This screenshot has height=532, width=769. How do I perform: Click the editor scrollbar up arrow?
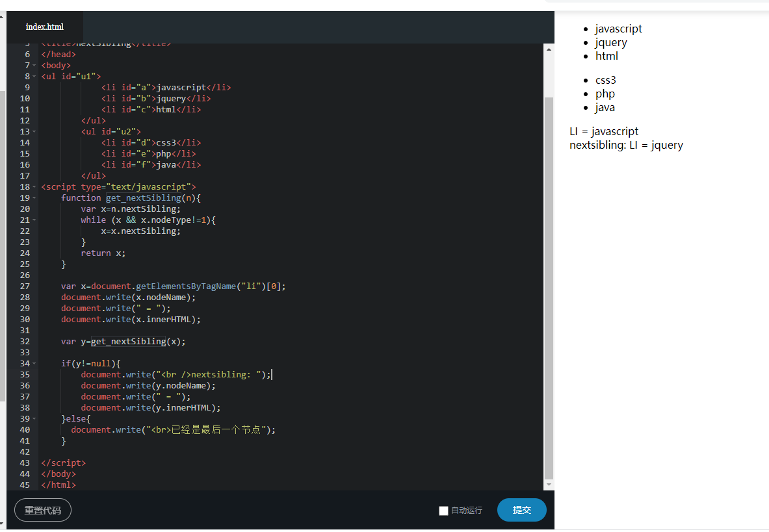tap(549, 49)
